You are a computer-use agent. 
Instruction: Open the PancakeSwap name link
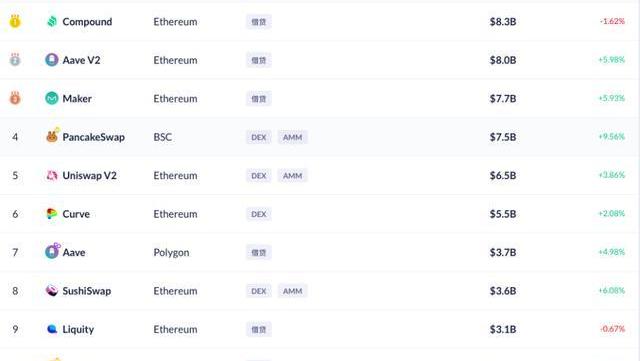93,137
